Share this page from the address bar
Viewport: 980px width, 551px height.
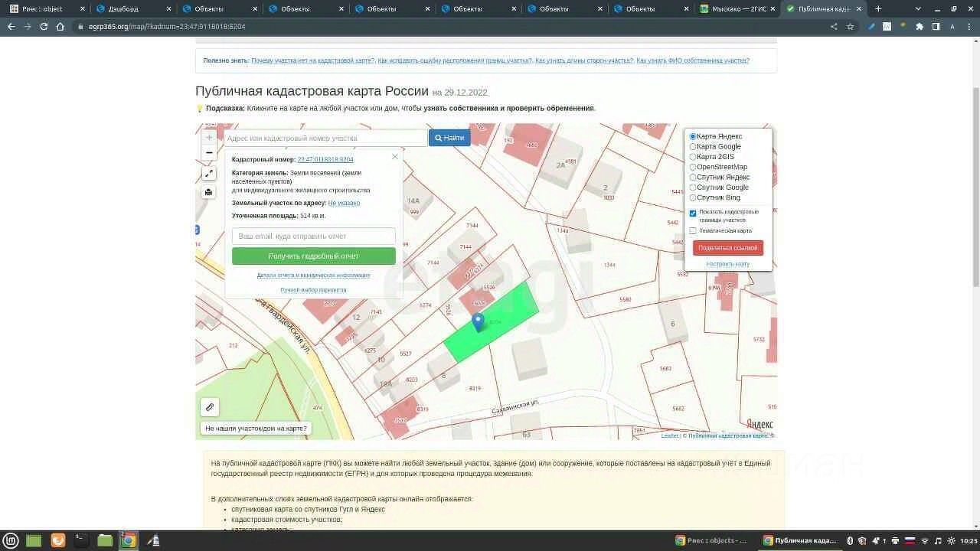[x=834, y=26]
